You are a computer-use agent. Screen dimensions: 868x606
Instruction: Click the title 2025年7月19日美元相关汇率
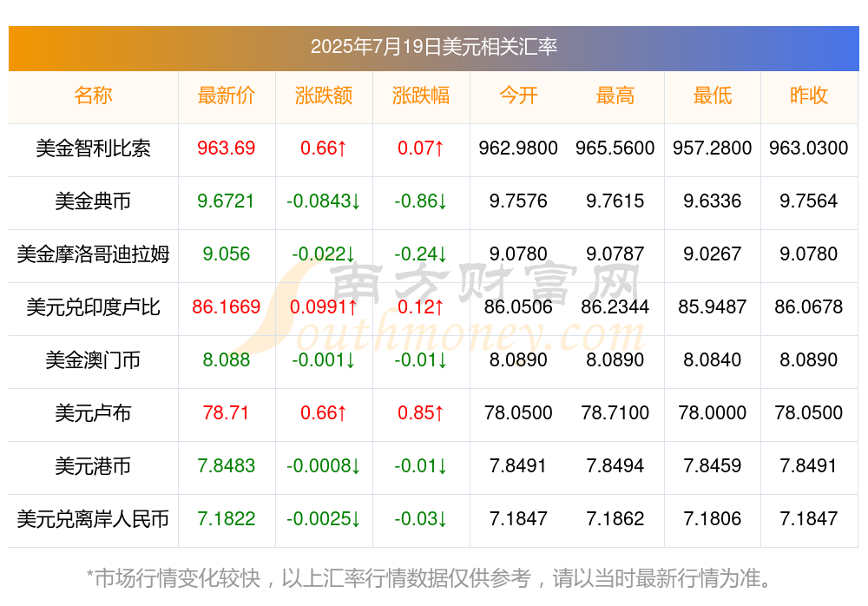(433, 47)
